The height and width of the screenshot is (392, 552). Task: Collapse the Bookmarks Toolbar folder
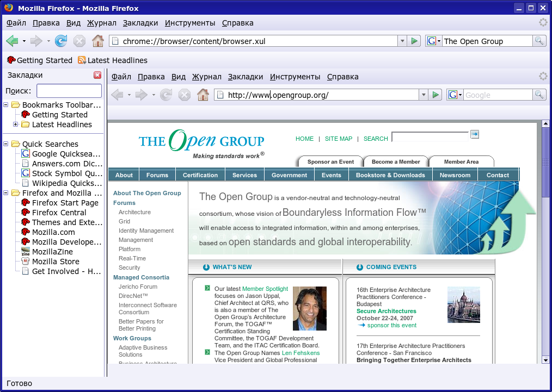(6, 105)
